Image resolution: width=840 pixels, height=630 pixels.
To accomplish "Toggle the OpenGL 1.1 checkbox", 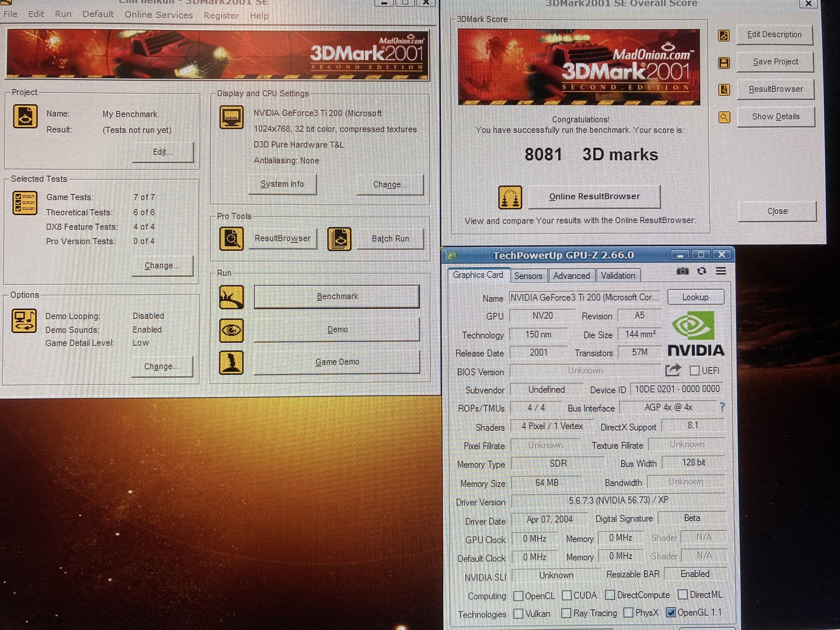I will pos(671,612).
